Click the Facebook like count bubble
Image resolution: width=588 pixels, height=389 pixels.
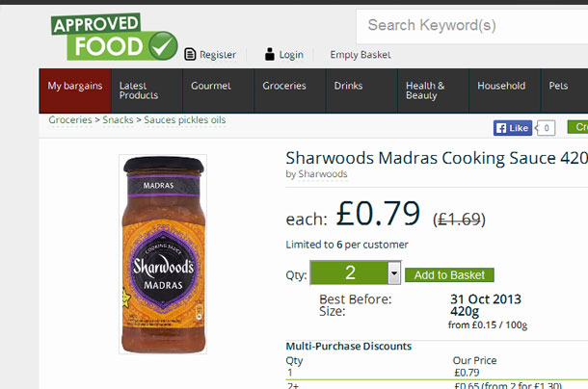(x=546, y=128)
